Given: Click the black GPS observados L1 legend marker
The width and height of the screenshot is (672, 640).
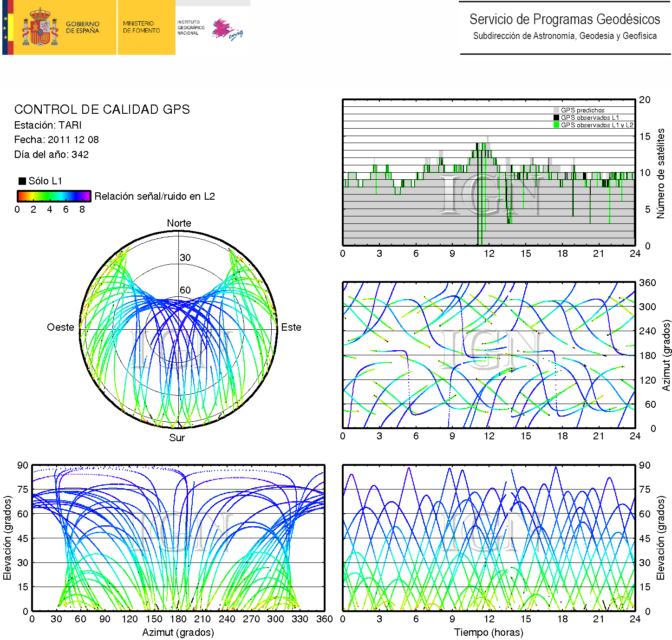Looking at the screenshot, I should (x=556, y=118).
